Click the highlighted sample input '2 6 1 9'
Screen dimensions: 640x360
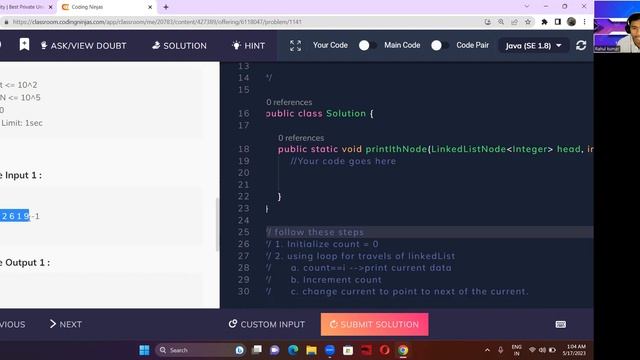[15, 216]
